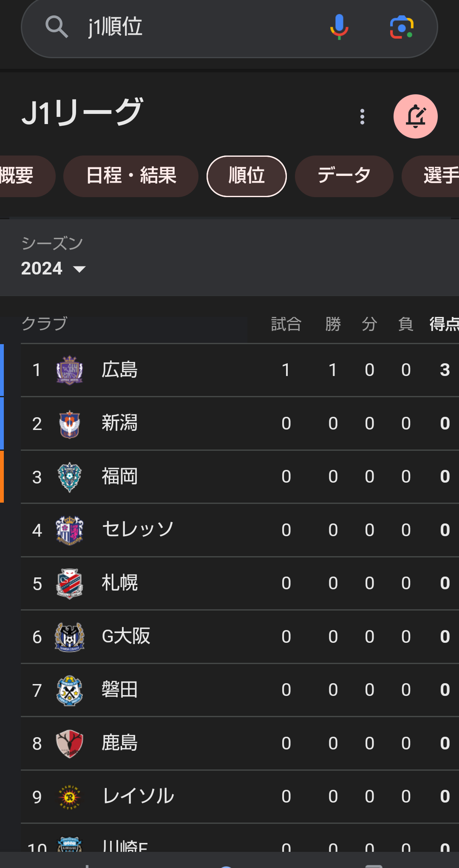The width and height of the screenshot is (459, 868).
Task: Select the 順位 tab
Action: point(246,176)
